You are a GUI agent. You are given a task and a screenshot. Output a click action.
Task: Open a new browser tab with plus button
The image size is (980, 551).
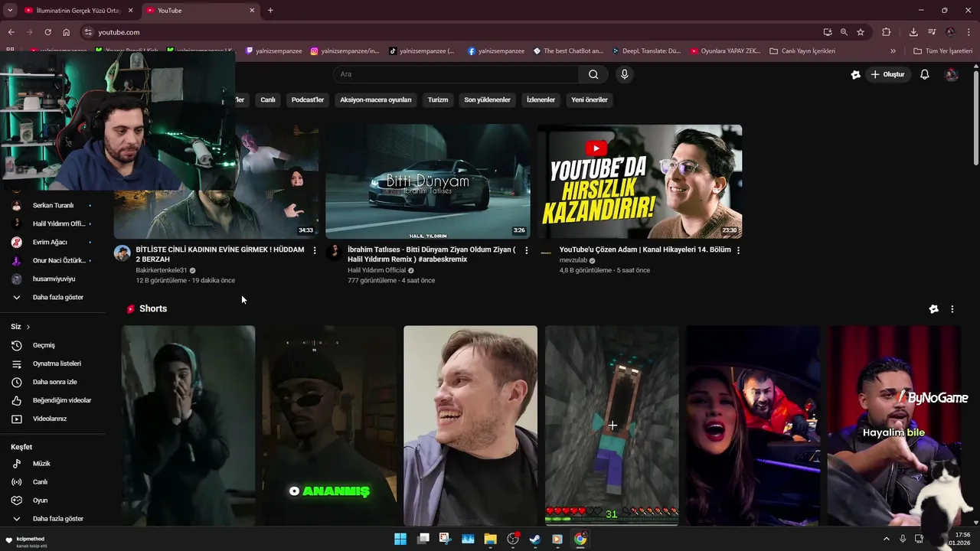tap(270, 11)
